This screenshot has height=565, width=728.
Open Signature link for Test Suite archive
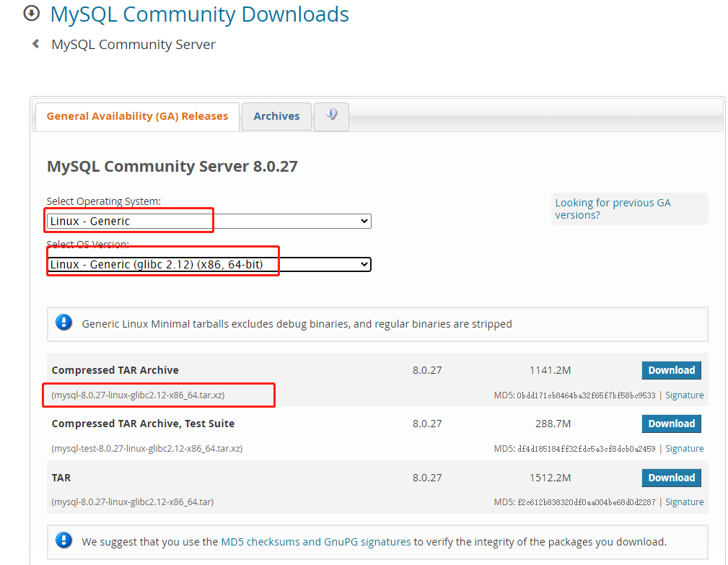[x=685, y=449]
